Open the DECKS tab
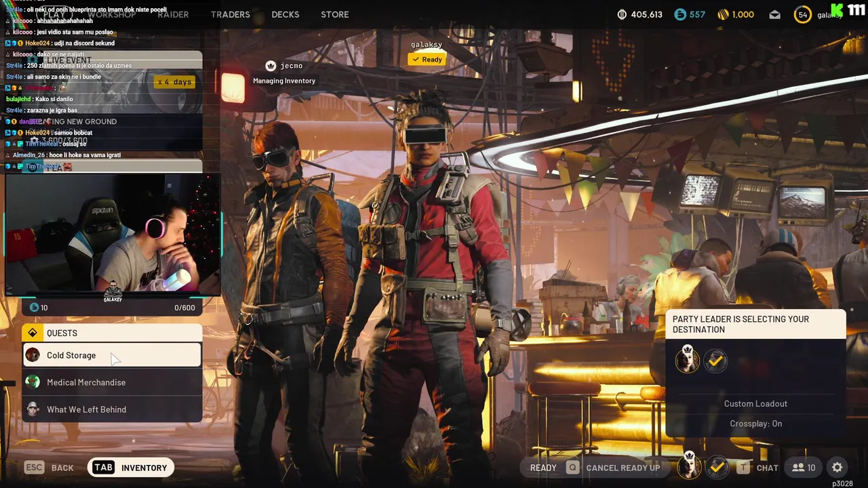This screenshot has width=868, height=488. 285,14
